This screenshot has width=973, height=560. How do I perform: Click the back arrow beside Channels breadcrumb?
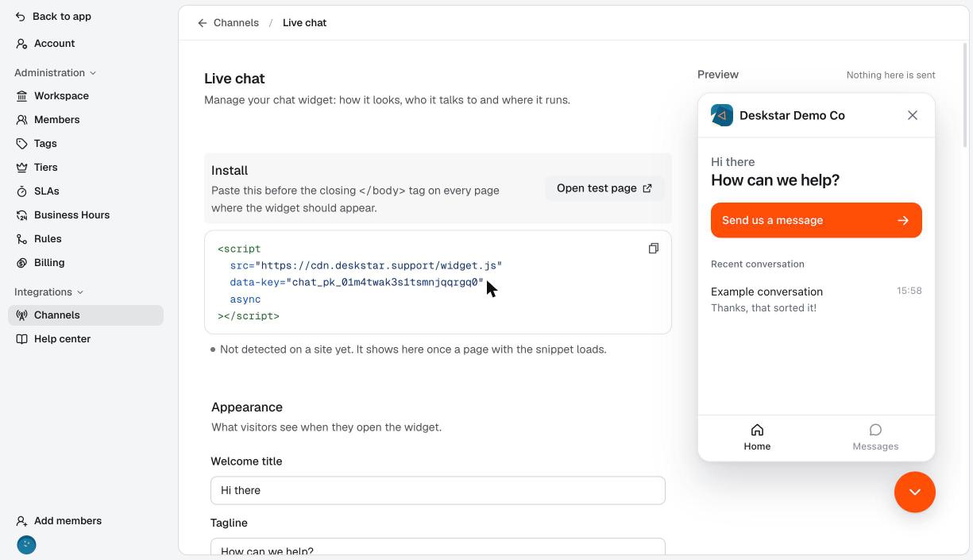203,23
